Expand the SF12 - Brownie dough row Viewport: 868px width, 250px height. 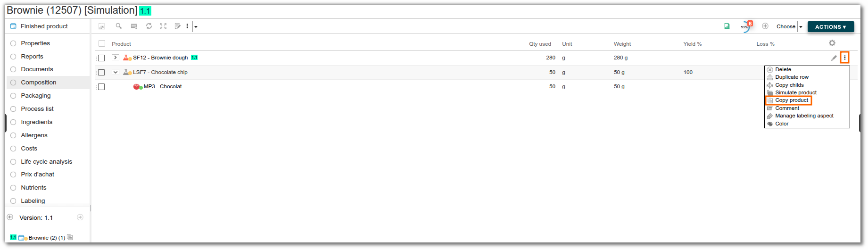tap(115, 58)
